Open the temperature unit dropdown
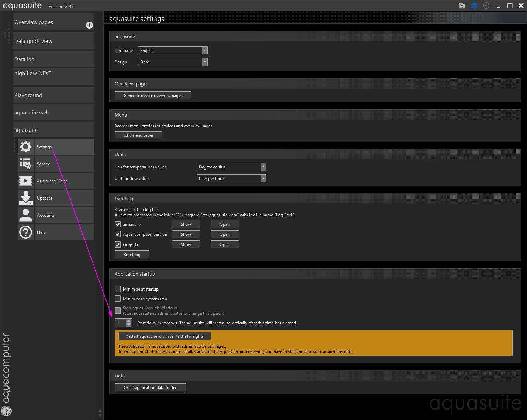Screen dimensions: 527x420 point(231,167)
